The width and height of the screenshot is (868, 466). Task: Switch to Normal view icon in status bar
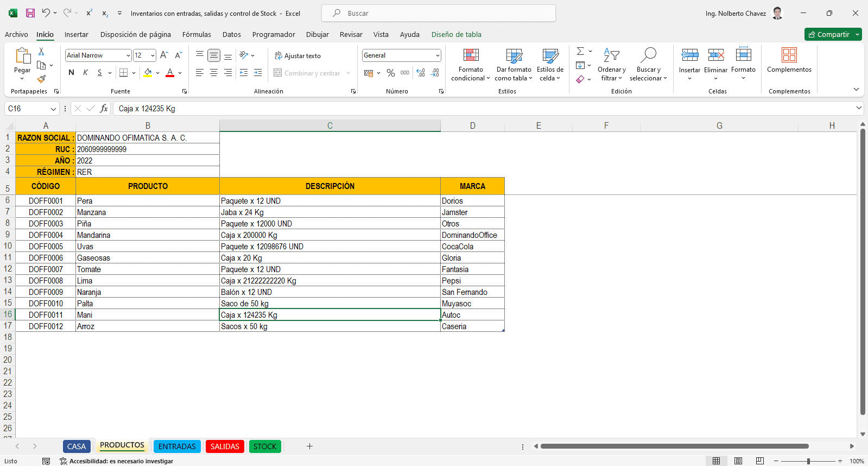coord(717,461)
